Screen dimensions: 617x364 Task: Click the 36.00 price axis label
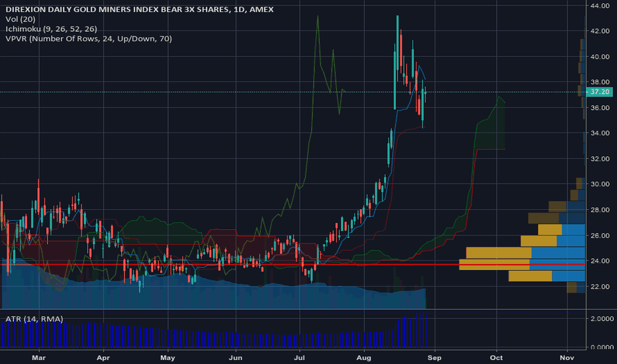[600, 107]
